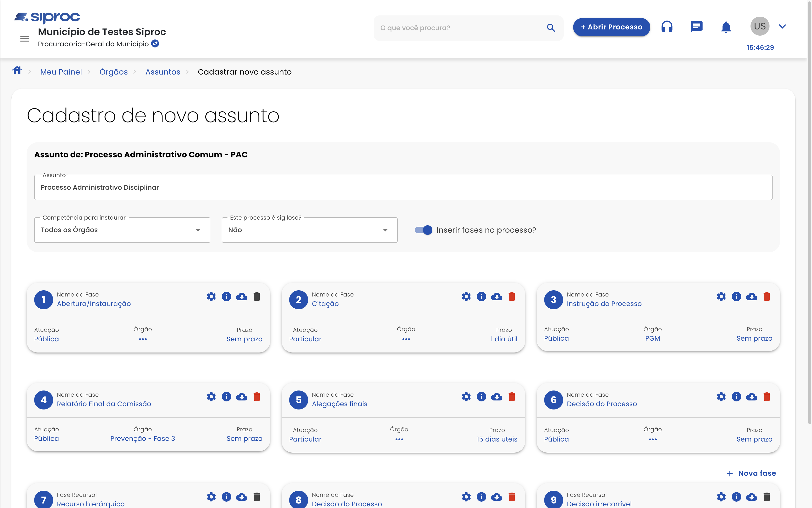Toggle Inserir fases no processo switch
The image size is (812, 508).
[x=423, y=230]
